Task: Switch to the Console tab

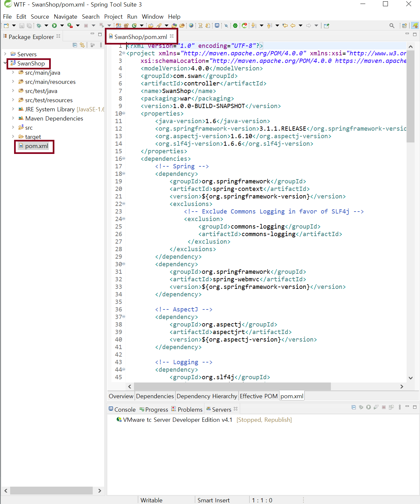Action: coord(122,409)
